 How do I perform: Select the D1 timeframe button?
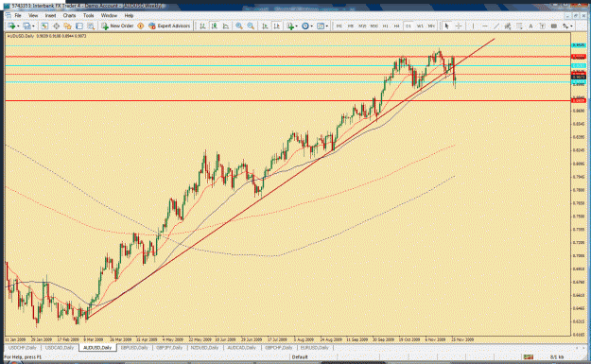[408, 26]
